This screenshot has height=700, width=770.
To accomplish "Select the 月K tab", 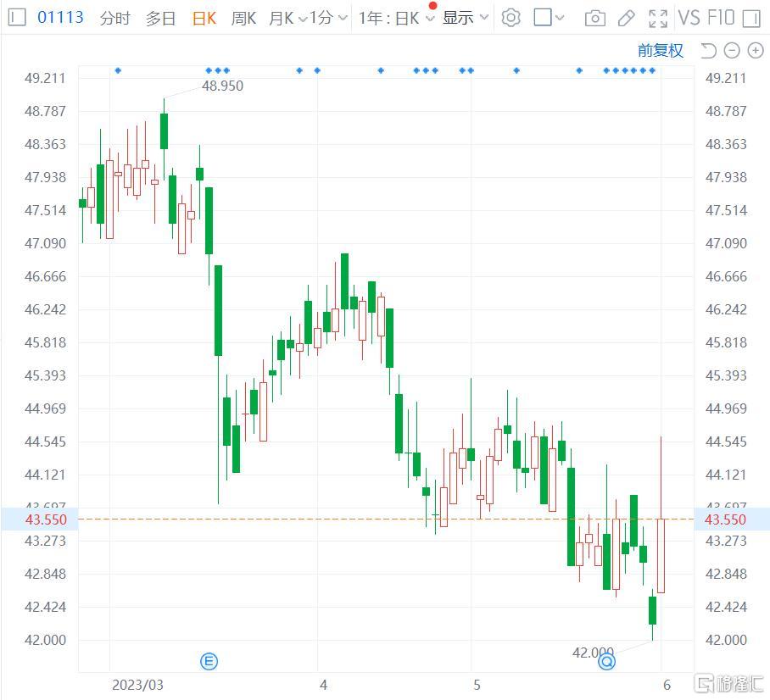I will [282, 18].
